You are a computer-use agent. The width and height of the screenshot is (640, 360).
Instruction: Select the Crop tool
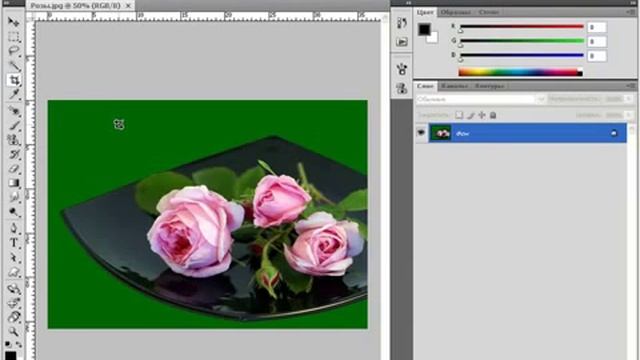(14, 80)
